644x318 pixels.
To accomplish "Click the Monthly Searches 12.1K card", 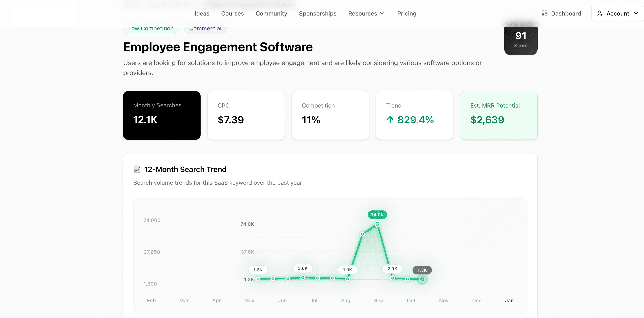I will point(162,115).
